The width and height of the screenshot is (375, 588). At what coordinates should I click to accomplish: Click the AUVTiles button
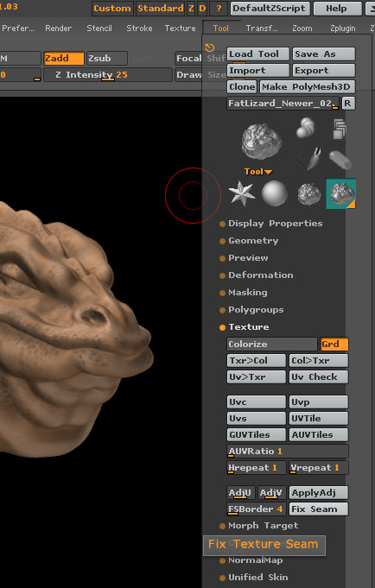(319, 434)
